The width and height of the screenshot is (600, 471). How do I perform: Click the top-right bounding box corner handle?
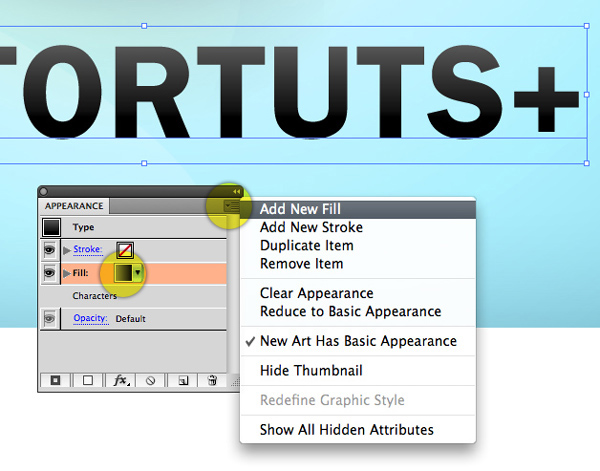pyautogui.click(x=587, y=26)
